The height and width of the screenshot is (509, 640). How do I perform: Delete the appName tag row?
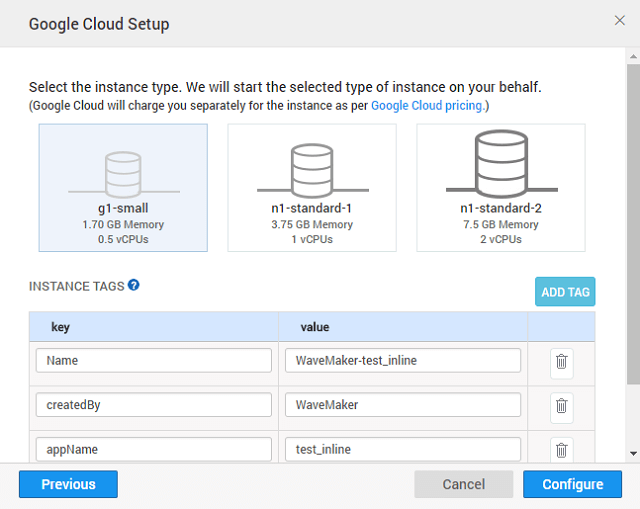pyautogui.click(x=561, y=449)
